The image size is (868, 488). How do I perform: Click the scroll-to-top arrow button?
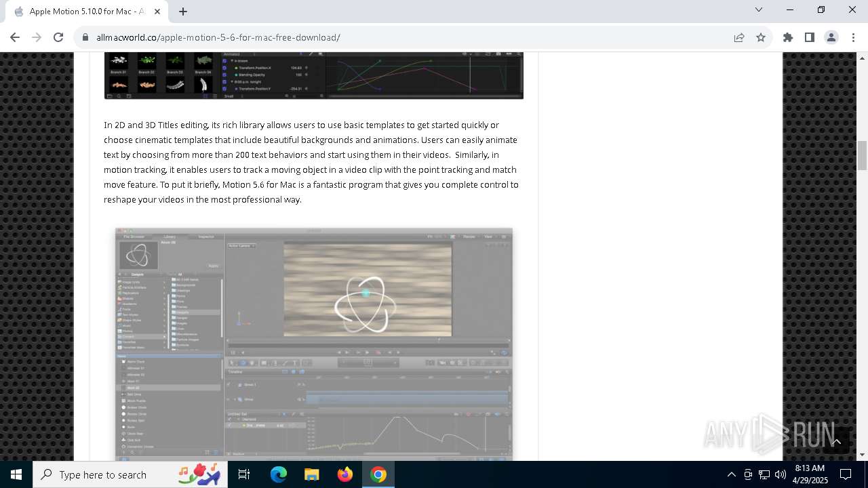pyautogui.click(x=836, y=441)
